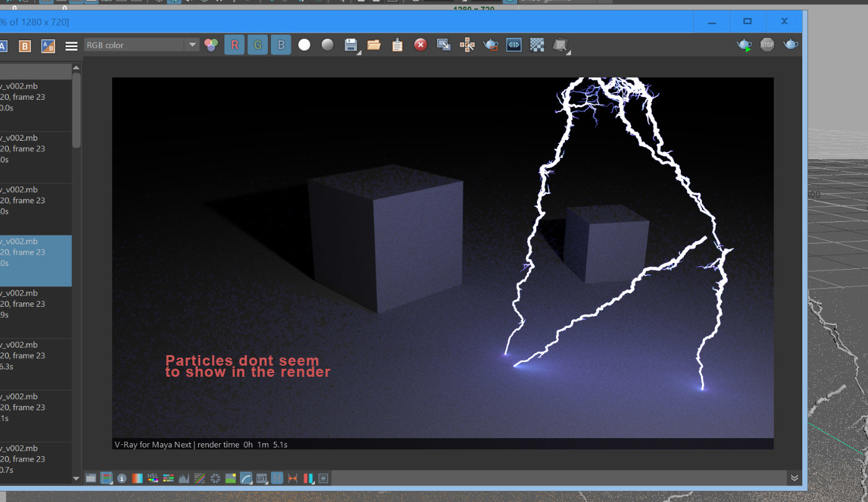Clear the image with red X icon

click(x=420, y=45)
